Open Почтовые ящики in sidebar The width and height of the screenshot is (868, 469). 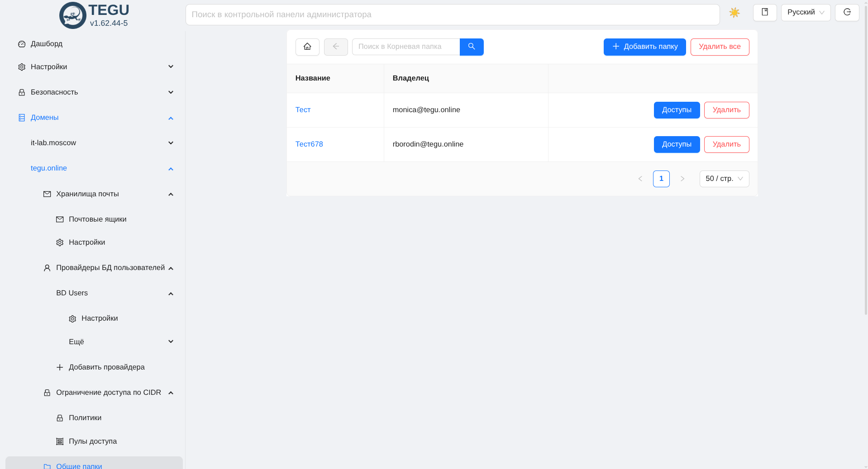click(x=97, y=219)
